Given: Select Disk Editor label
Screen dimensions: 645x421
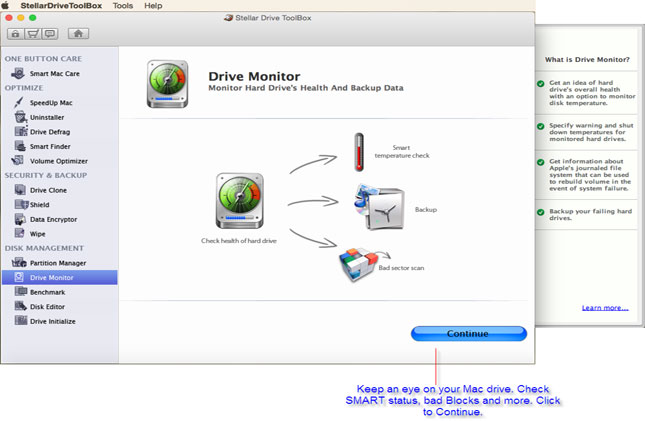Looking at the screenshot, I should [x=47, y=307].
